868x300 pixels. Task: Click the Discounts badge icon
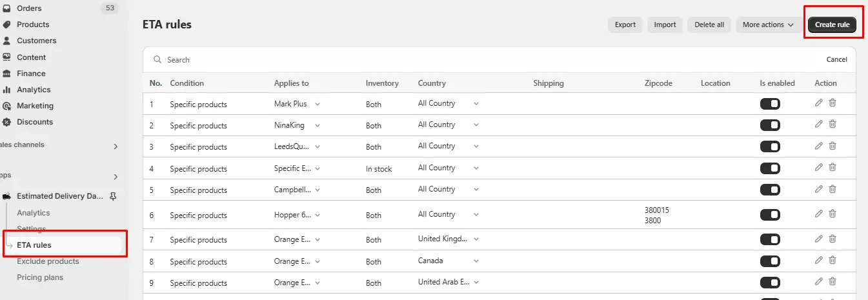(6, 122)
